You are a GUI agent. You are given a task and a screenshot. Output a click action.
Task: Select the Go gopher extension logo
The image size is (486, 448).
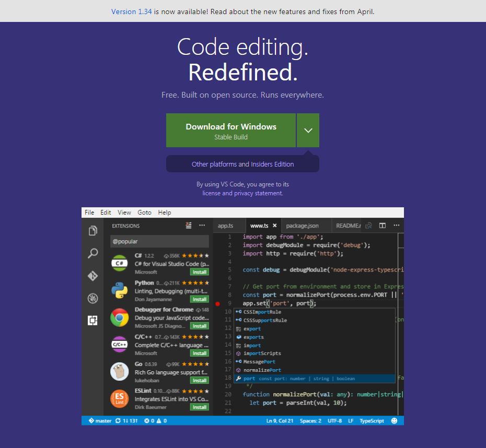[120, 372]
